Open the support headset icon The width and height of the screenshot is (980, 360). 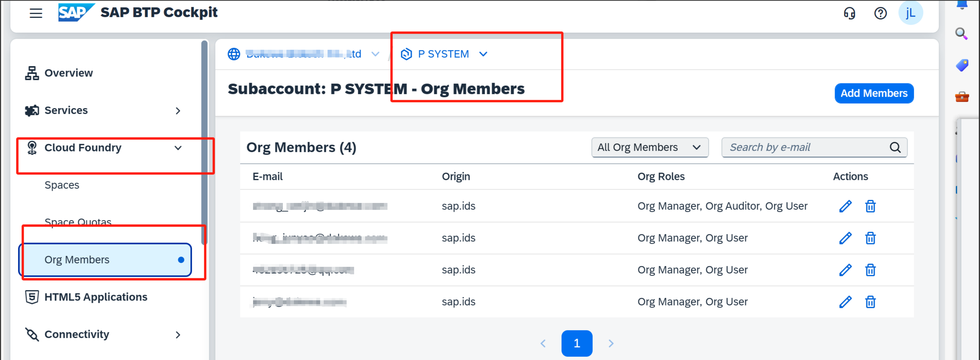pyautogui.click(x=849, y=13)
